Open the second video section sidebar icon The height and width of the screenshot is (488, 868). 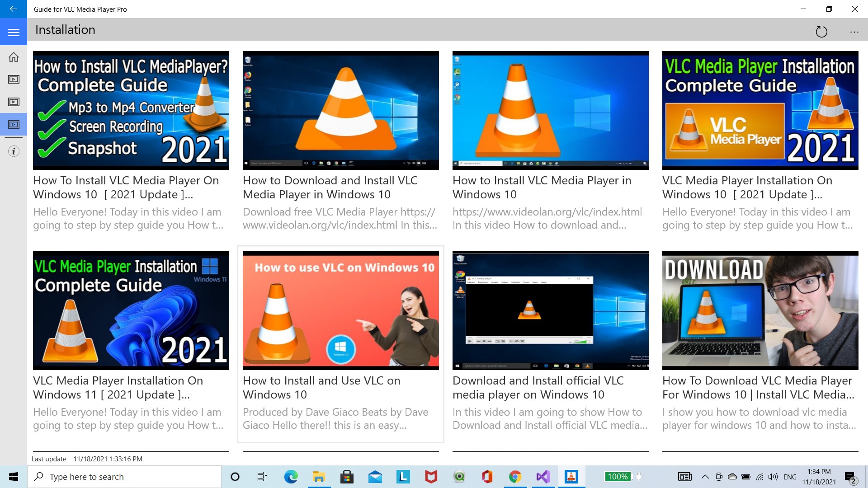[x=14, y=102]
